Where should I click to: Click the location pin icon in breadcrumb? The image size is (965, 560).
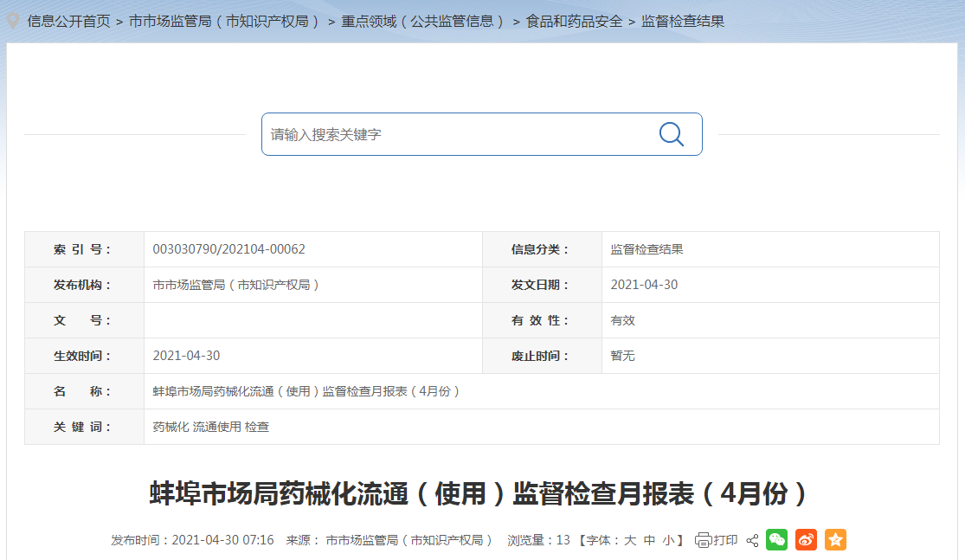tap(13, 22)
